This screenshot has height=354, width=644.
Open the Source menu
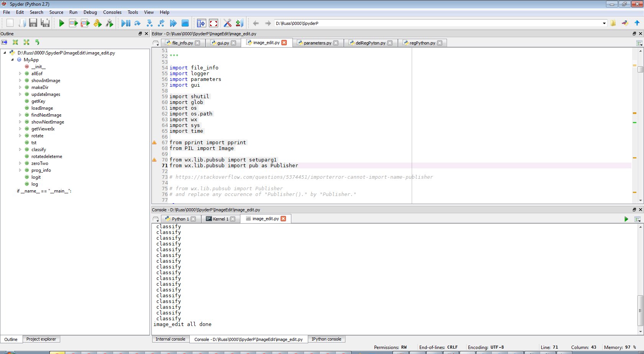56,12
